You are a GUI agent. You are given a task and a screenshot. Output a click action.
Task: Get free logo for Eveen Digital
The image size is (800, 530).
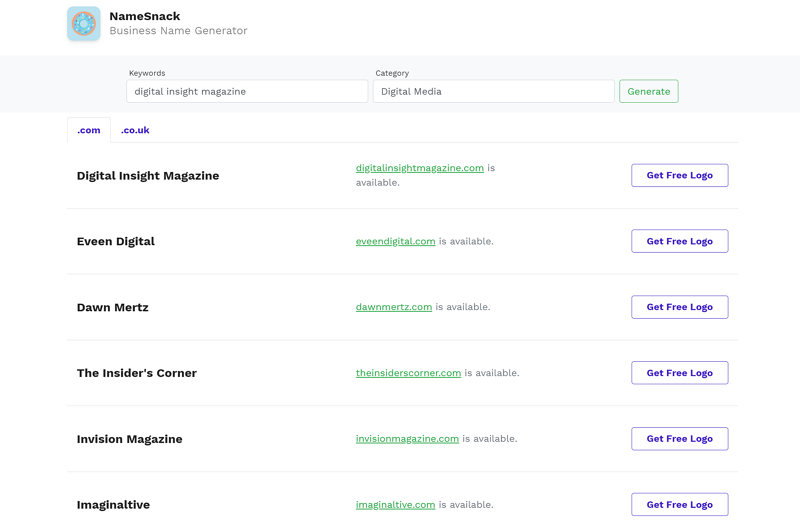(x=679, y=241)
